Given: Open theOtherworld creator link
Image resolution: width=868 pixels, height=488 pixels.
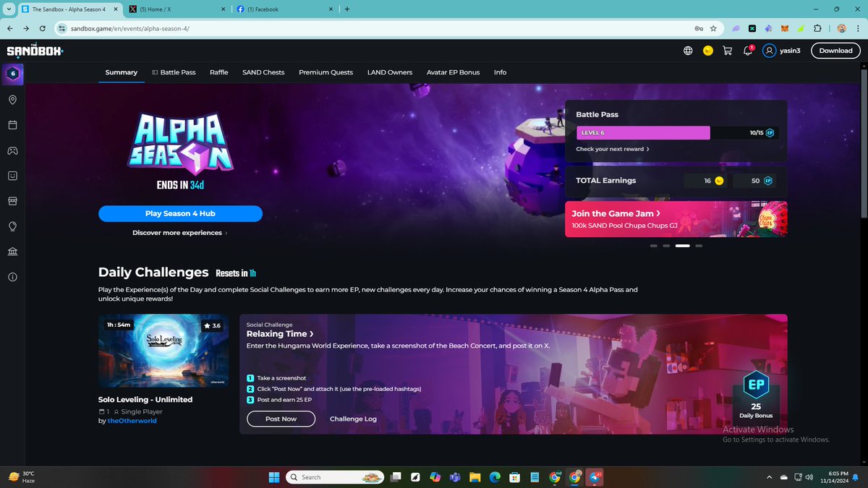Looking at the screenshot, I should click(132, 421).
